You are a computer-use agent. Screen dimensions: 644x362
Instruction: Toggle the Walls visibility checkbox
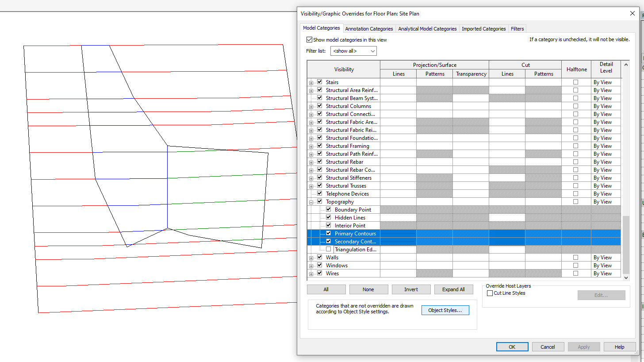[x=319, y=257]
